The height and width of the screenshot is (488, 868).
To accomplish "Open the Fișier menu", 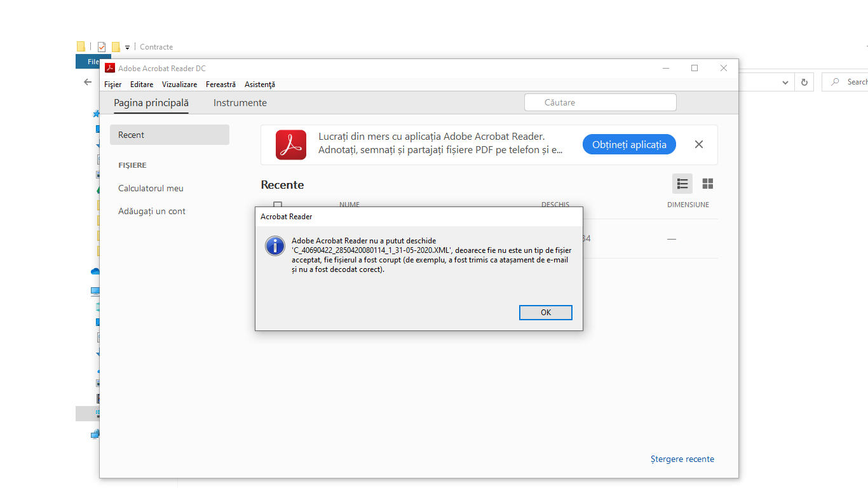I will point(112,85).
